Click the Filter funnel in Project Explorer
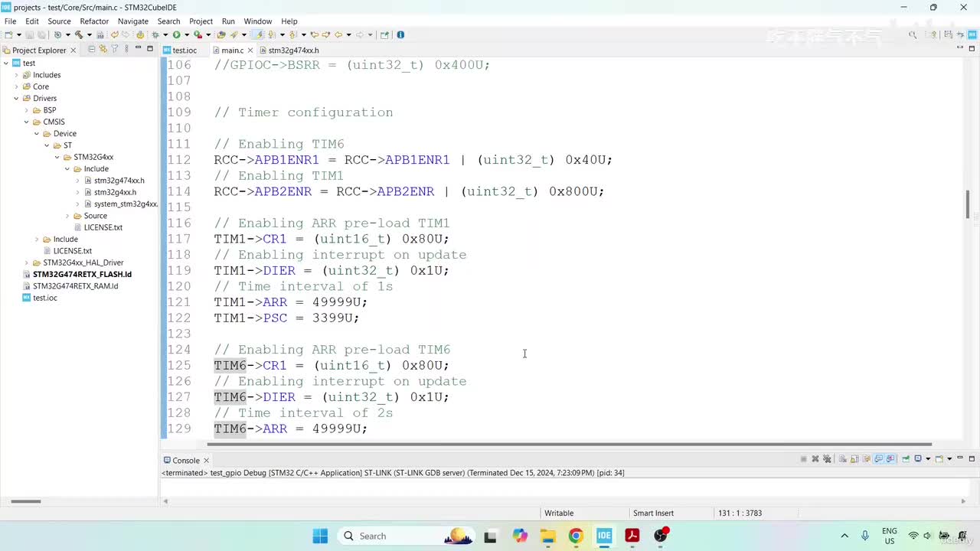 point(115,49)
